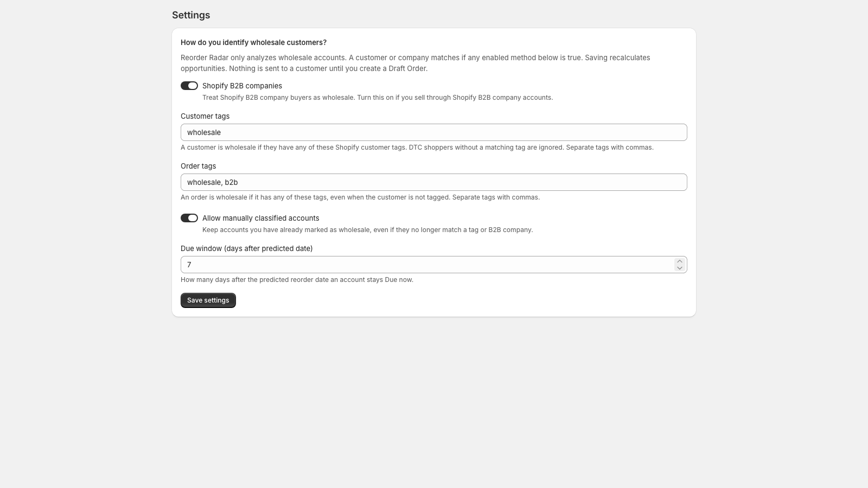This screenshot has width=868, height=488.
Task: Disable Allow manually classified accounts switch
Action: 189,218
